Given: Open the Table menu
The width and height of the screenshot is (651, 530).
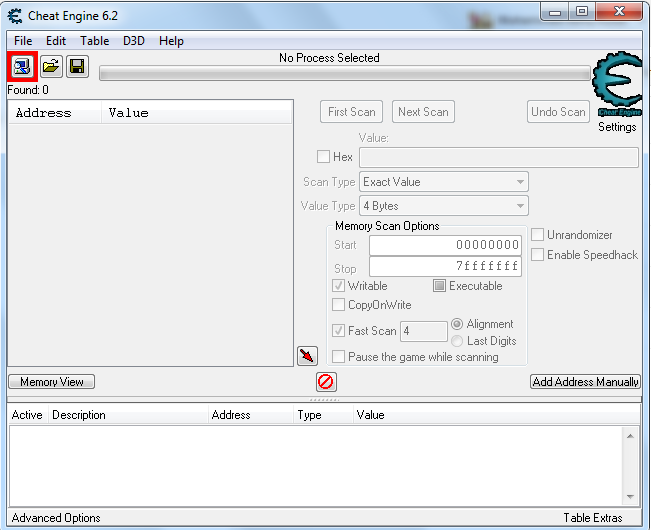Looking at the screenshot, I should click(x=95, y=41).
